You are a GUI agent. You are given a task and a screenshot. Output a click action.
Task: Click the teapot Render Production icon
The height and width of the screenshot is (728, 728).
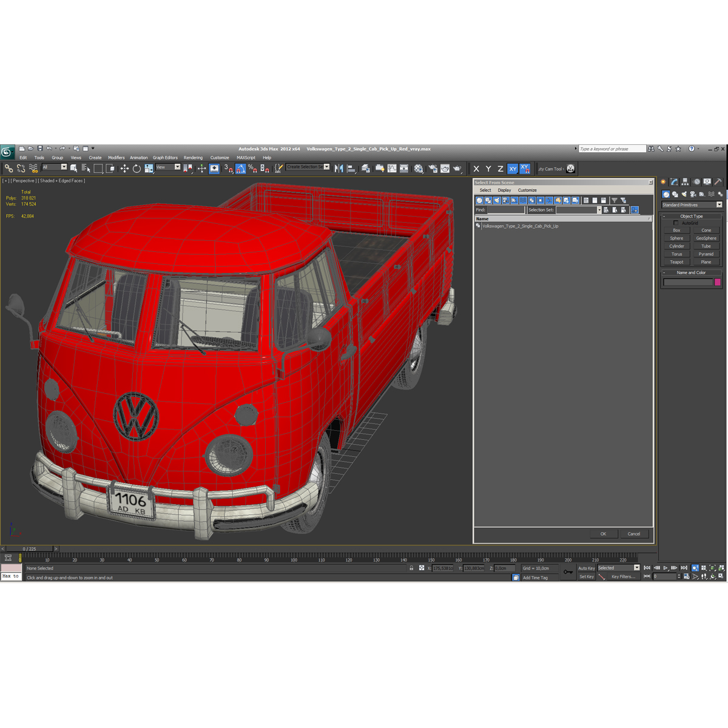(457, 168)
